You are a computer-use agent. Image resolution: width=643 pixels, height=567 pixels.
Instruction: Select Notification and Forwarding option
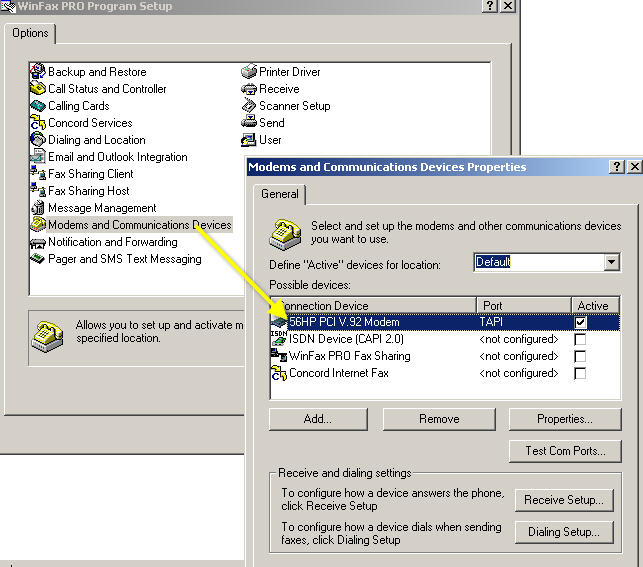113,242
